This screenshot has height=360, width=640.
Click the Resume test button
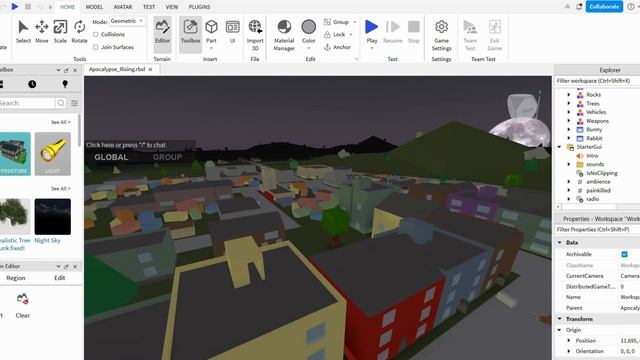393,31
